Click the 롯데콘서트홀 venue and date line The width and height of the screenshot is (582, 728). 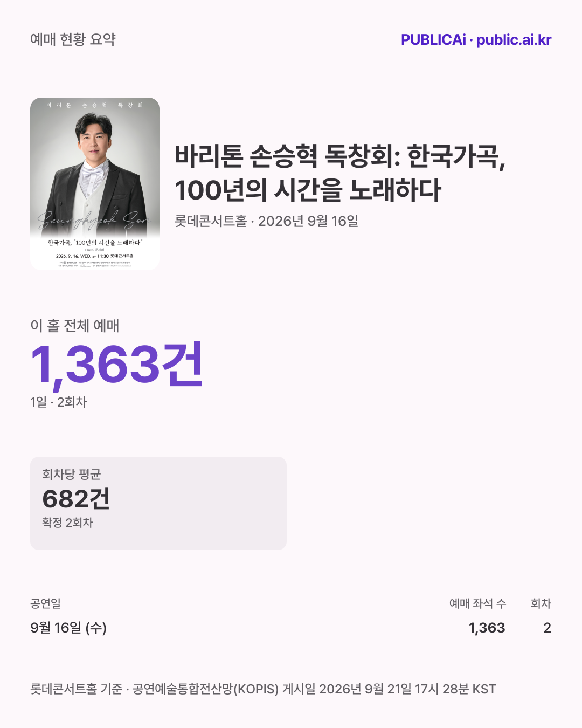point(266,221)
